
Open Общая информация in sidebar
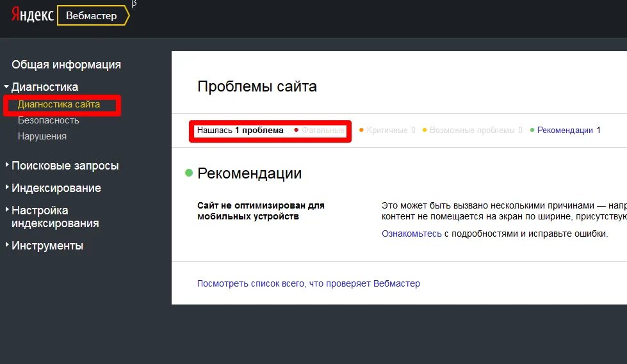[x=66, y=65]
